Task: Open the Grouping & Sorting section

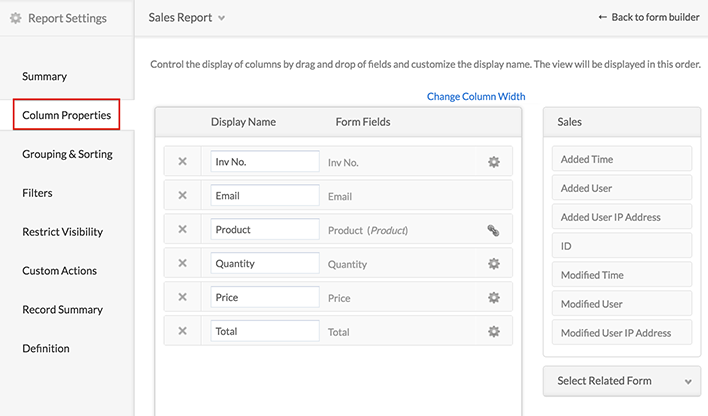Action: (67, 154)
